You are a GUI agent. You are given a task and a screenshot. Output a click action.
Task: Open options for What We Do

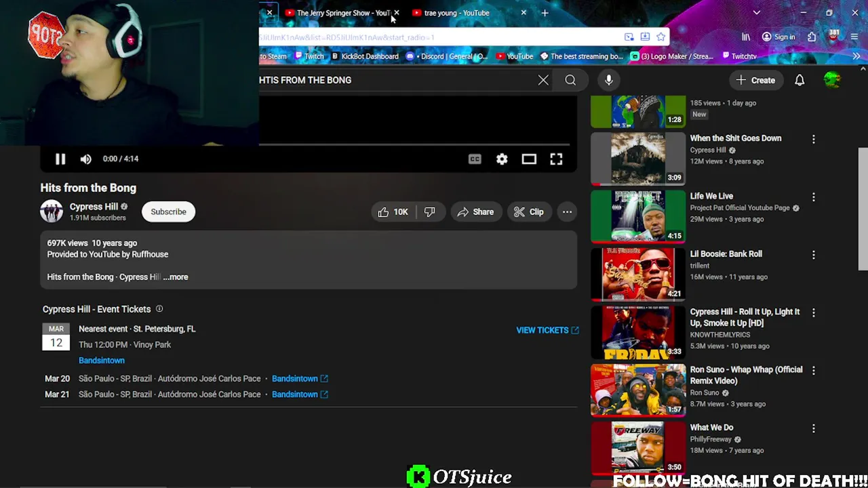point(813,429)
